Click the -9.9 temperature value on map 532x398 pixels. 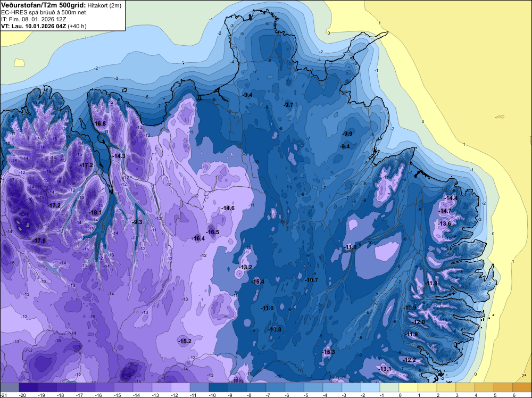[348, 134]
